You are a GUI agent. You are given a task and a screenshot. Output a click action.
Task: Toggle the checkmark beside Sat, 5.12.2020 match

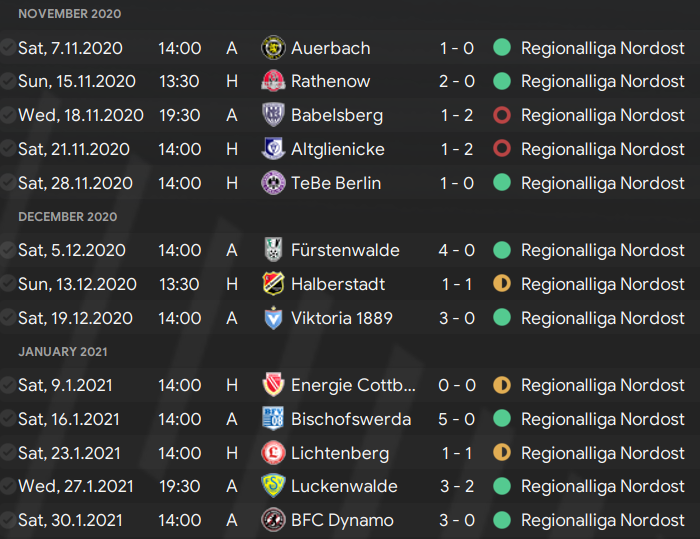[8, 250]
